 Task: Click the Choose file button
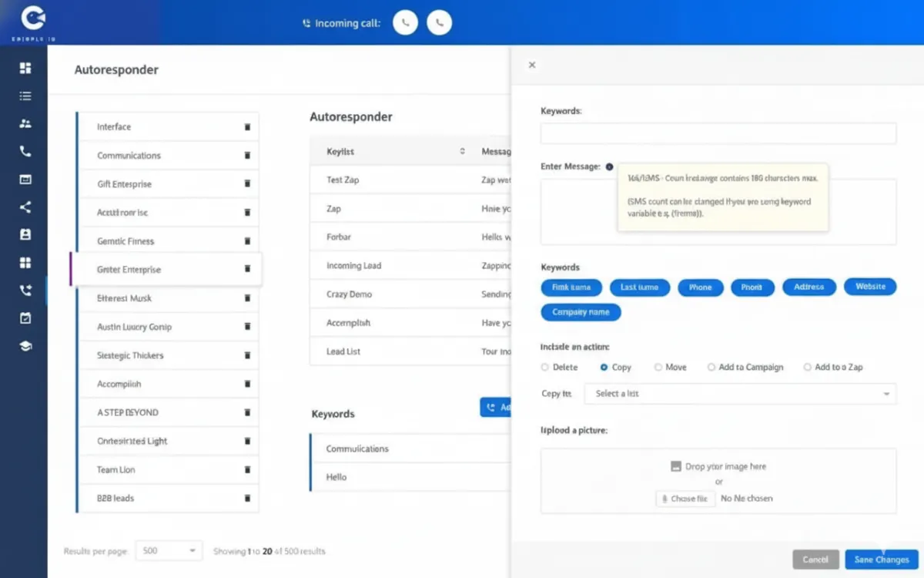pyautogui.click(x=685, y=499)
